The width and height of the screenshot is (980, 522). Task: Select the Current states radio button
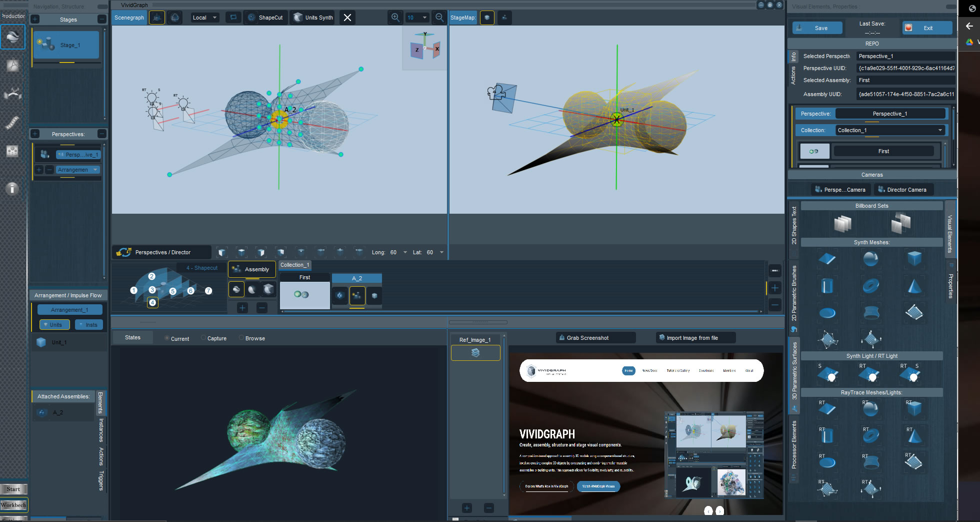click(x=167, y=338)
